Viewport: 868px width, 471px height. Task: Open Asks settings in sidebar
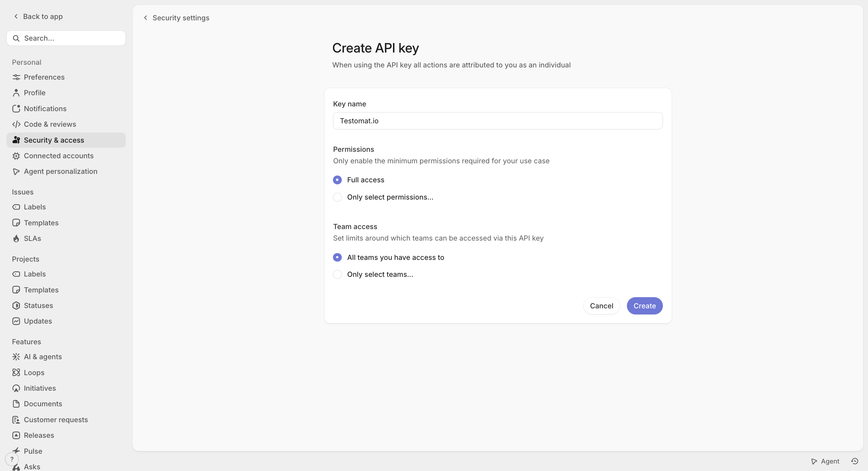pos(66,467)
